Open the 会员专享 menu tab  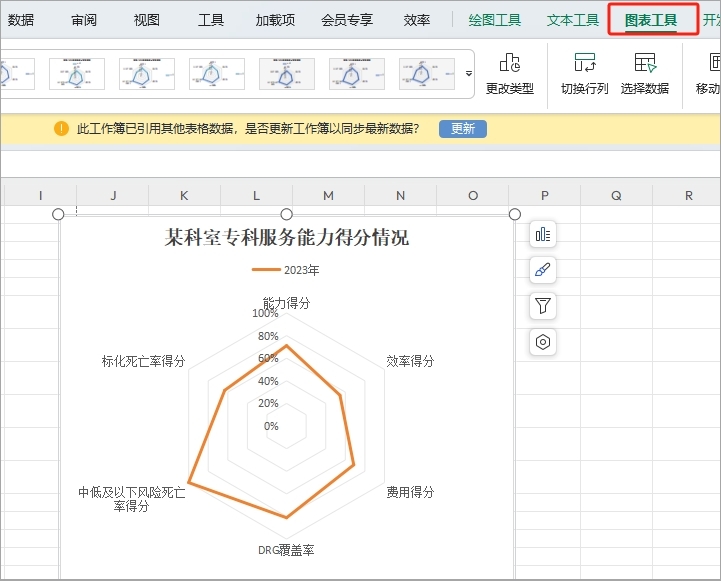point(347,20)
